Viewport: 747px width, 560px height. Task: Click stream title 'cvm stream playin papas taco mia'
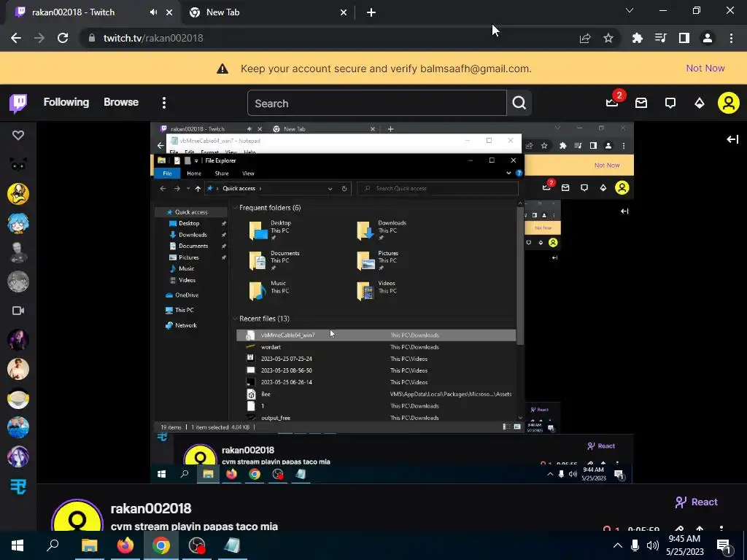point(194,526)
